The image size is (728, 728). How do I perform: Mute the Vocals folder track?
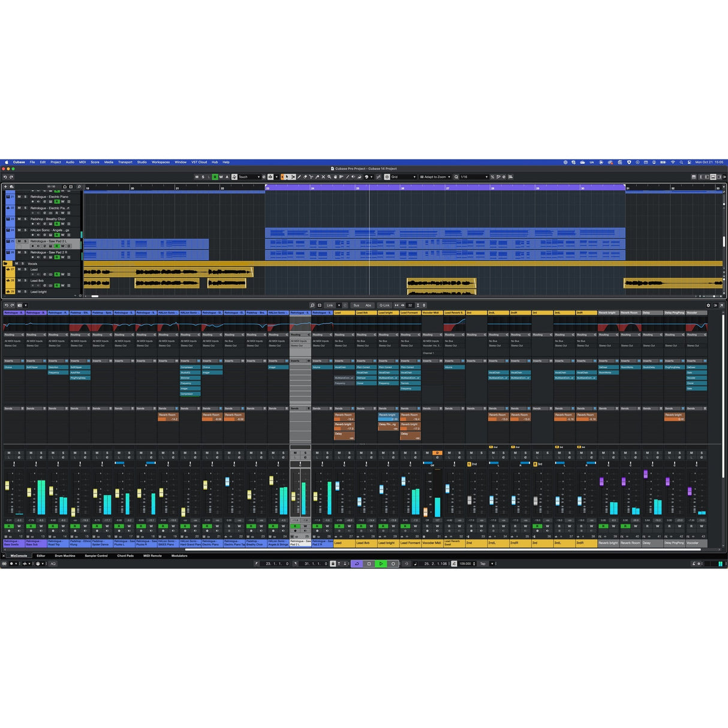[x=17, y=263]
